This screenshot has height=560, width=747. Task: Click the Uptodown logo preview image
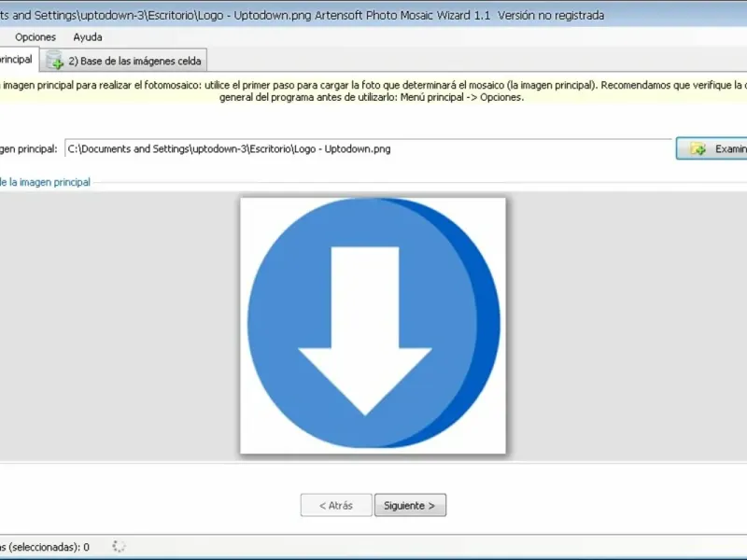(x=373, y=326)
